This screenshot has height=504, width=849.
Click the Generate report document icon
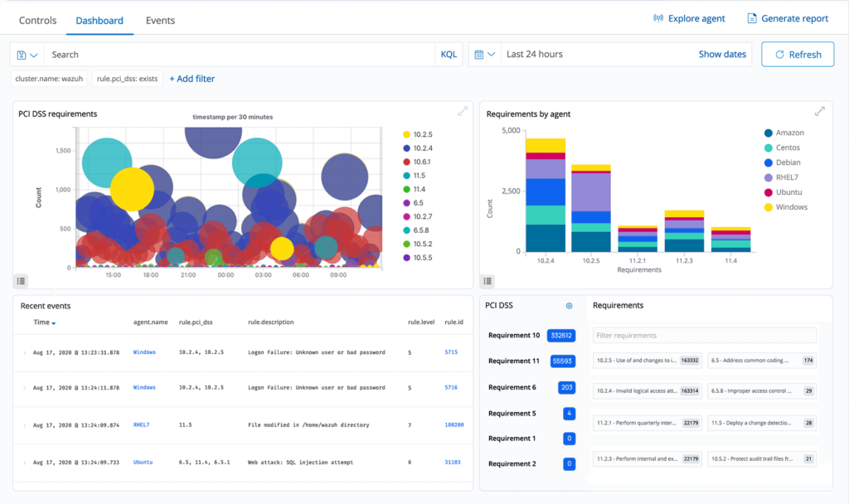(x=752, y=18)
